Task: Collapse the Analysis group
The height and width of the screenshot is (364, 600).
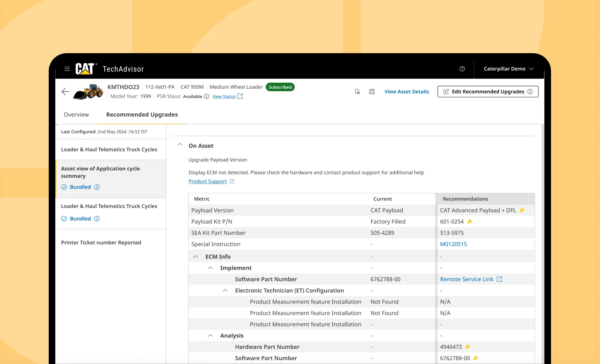Action: (210, 336)
